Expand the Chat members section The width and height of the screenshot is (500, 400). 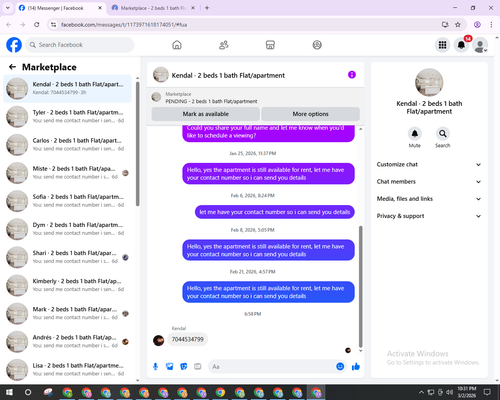429,182
